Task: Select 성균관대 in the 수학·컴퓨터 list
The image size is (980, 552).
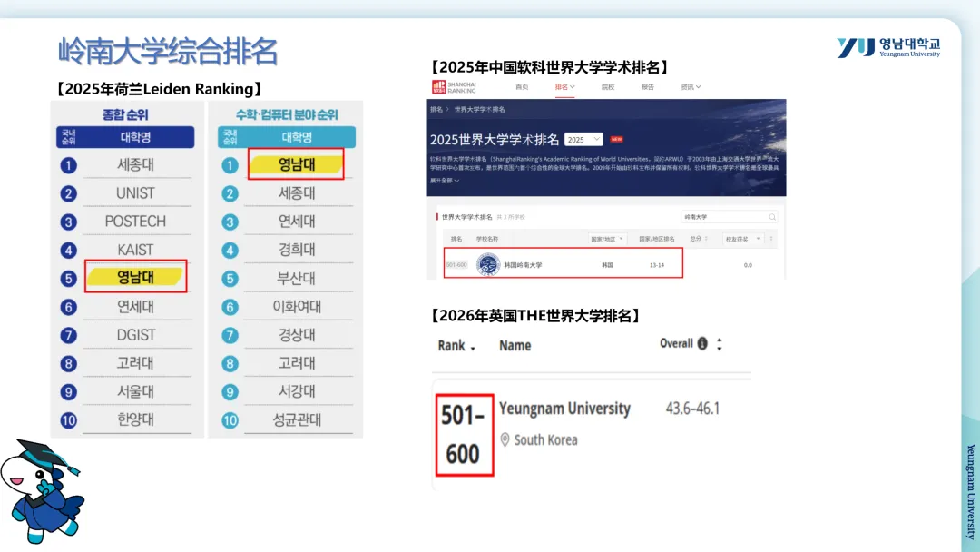Action: [x=296, y=420]
